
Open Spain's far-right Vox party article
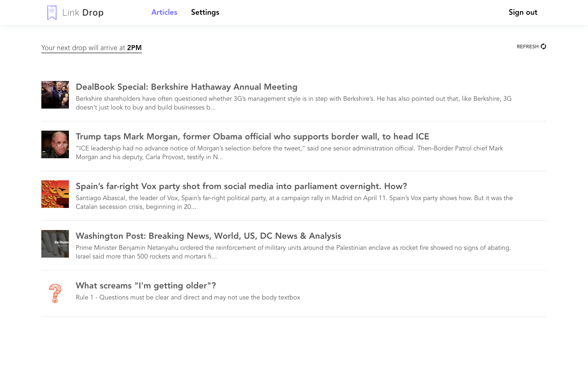point(241,186)
